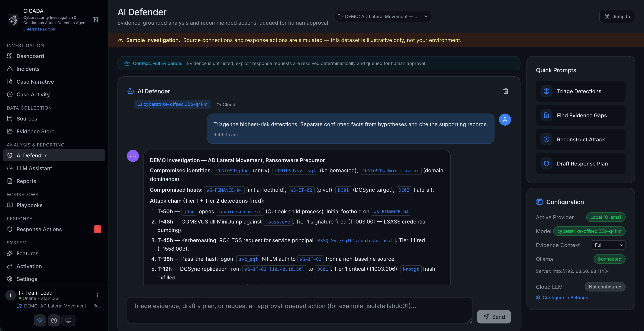Click the Context Full Evidence bot icon

pos(127,63)
